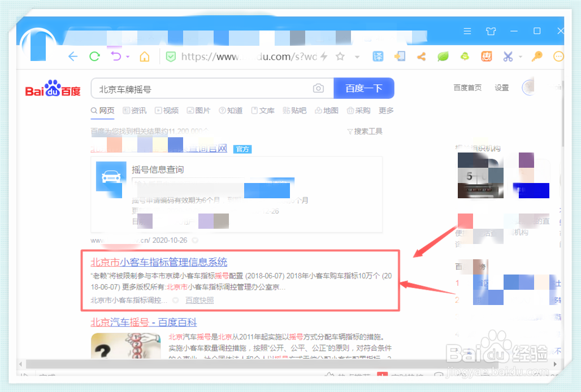Click the car icon in 摇号信息查询 card
The height and width of the screenshot is (392, 581).
coord(111,176)
